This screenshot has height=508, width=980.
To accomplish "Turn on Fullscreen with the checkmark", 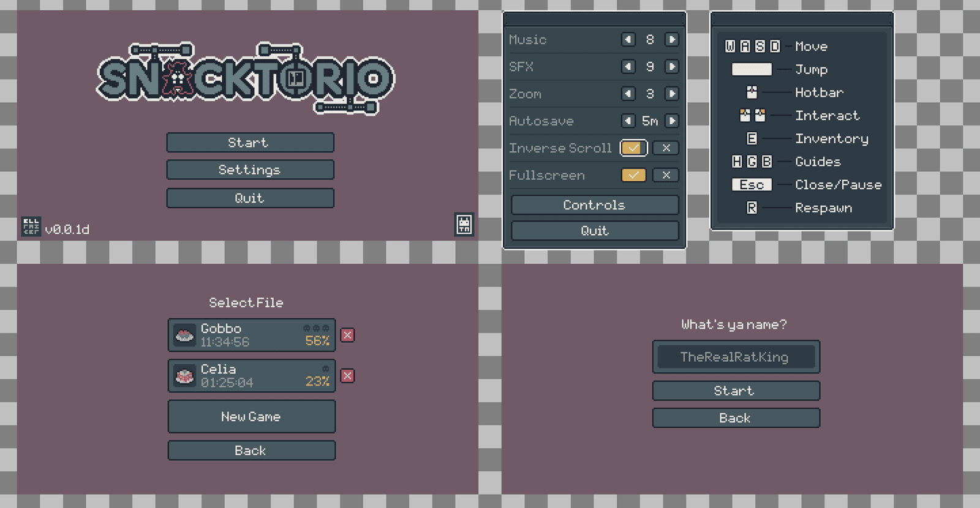I will [633, 175].
